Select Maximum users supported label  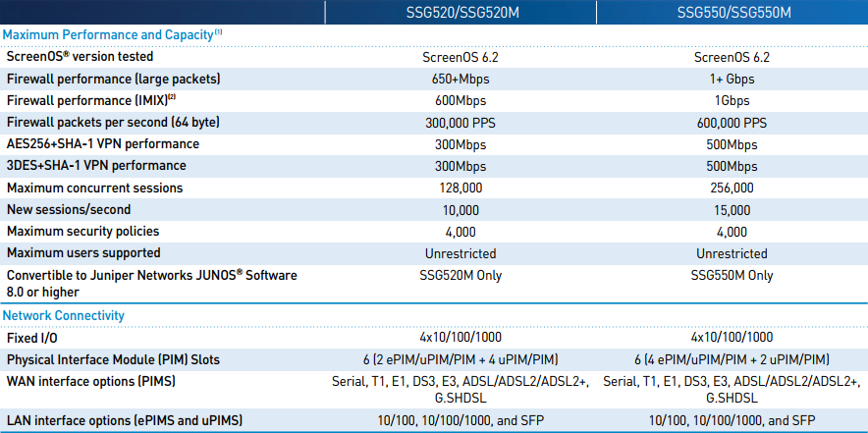[x=83, y=252]
